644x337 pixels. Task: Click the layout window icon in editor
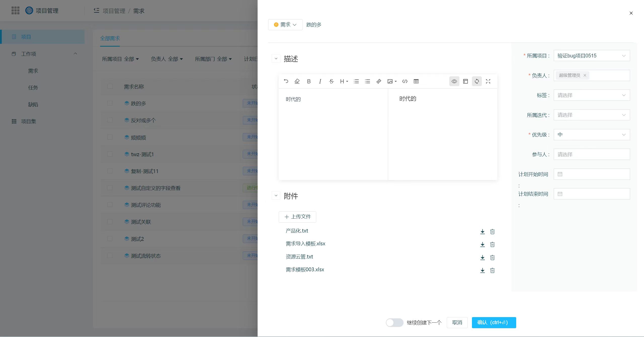click(465, 81)
